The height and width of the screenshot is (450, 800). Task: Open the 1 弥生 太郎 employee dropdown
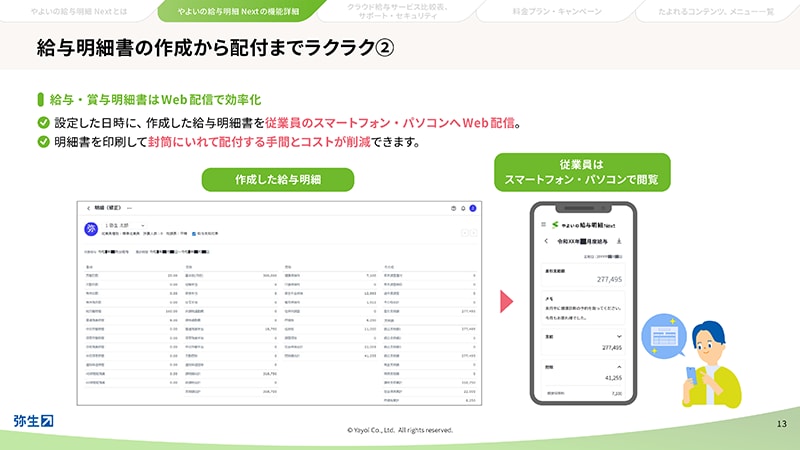point(124,225)
